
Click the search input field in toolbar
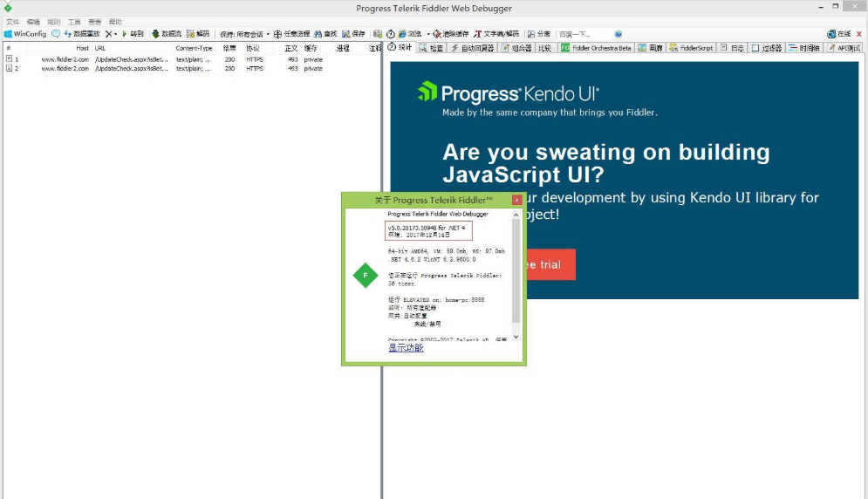coord(584,34)
